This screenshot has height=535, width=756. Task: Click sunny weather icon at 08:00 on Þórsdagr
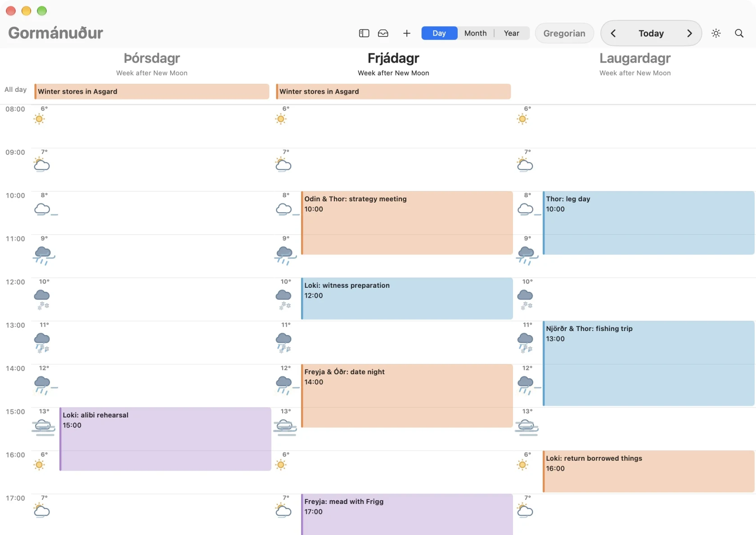39,119
